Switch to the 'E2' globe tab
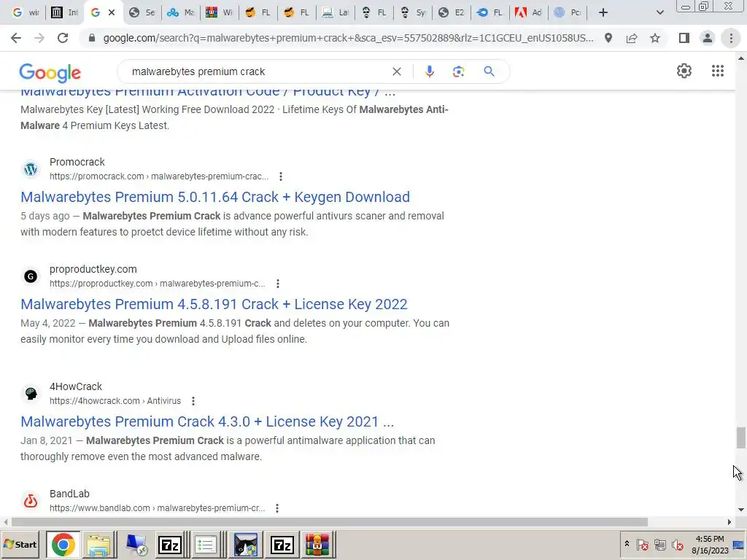This screenshot has width=747, height=560. click(451, 12)
